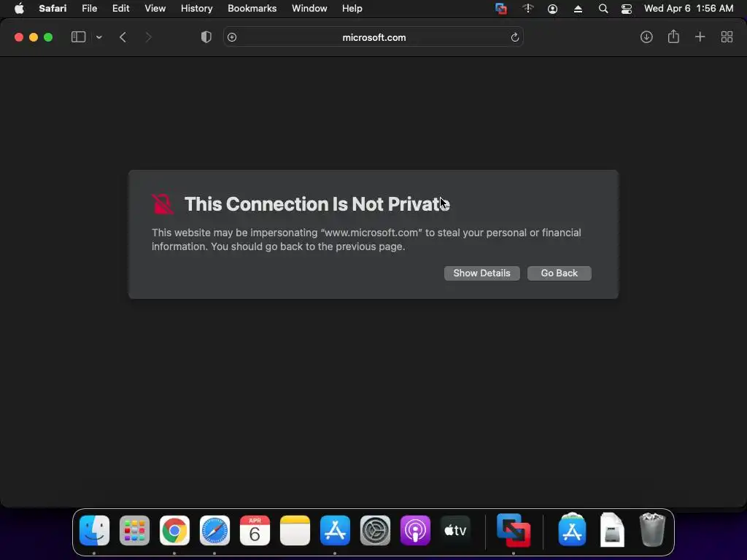Go back with the toolbar back arrow
The image size is (747, 560).
point(123,37)
